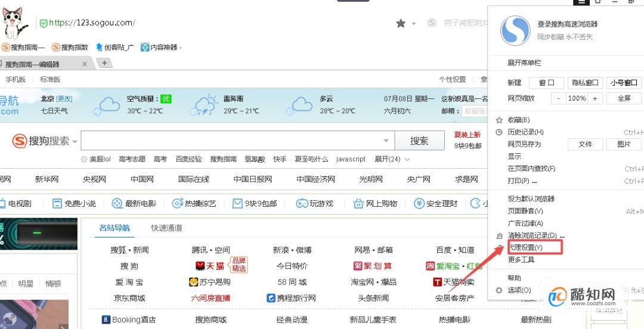This screenshot has width=644, height=329.
Task: Click 新建 窗口 button
Action: (546, 83)
